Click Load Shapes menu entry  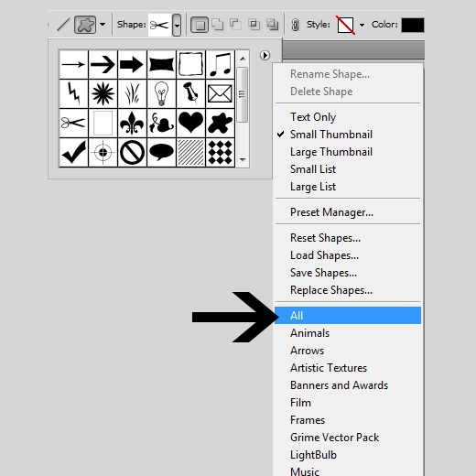click(348, 255)
